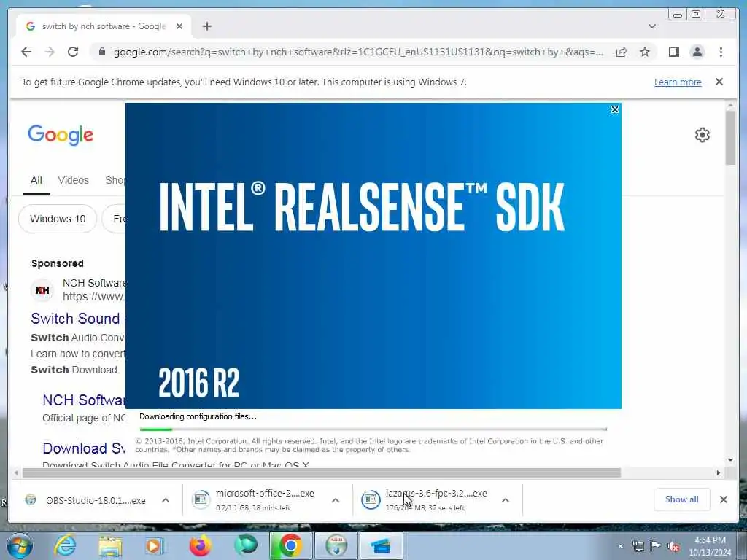This screenshot has height=560, width=747.
Task: Bookmark this page with the star icon
Action: (x=645, y=52)
